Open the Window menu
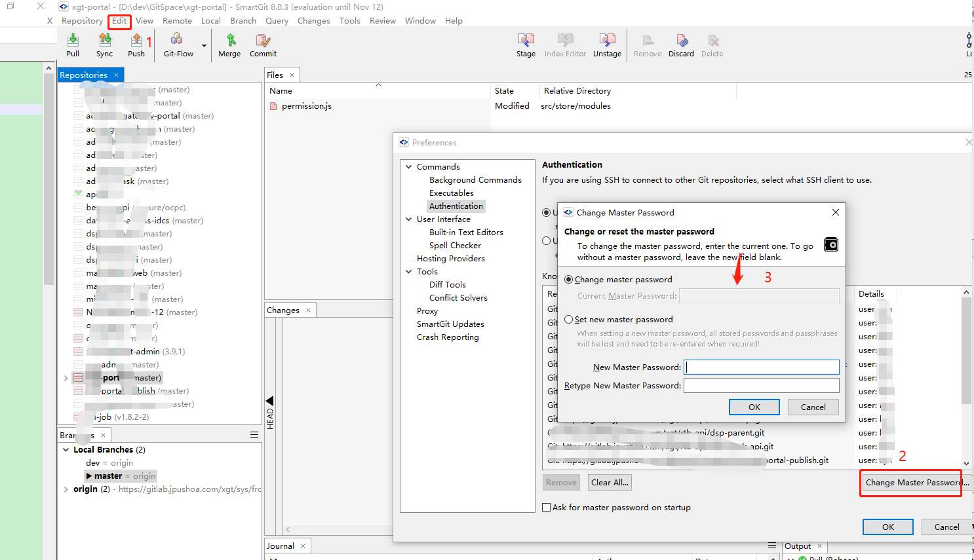The height and width of the screenshot is (560, 974). click(x=420, y=21)
